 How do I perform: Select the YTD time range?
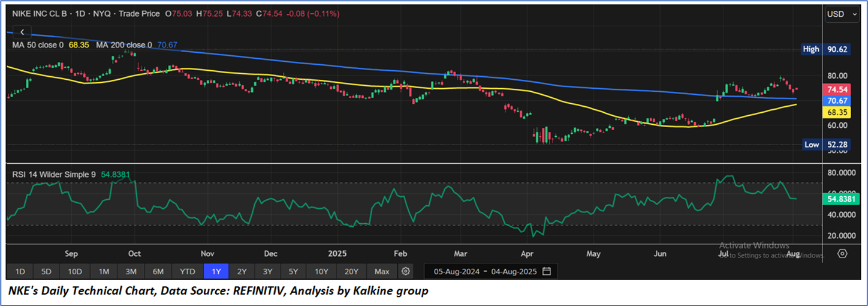point(188,271)
